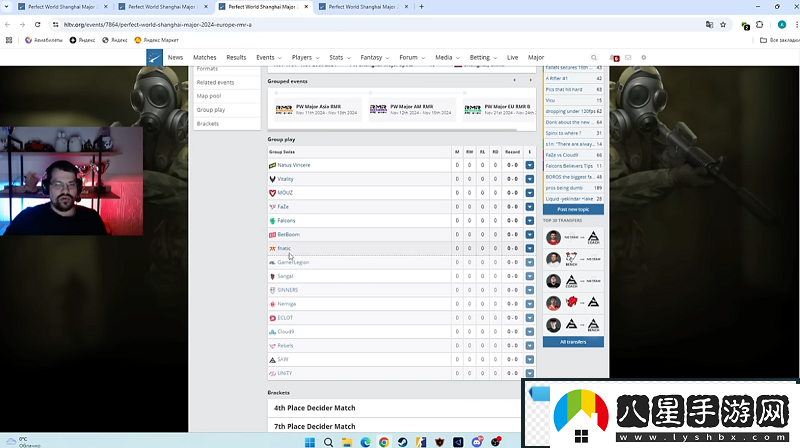Go to the Matches page
The height and width of the screenshot is (448, 800).
pyautogui.click(x=205, y=58)
